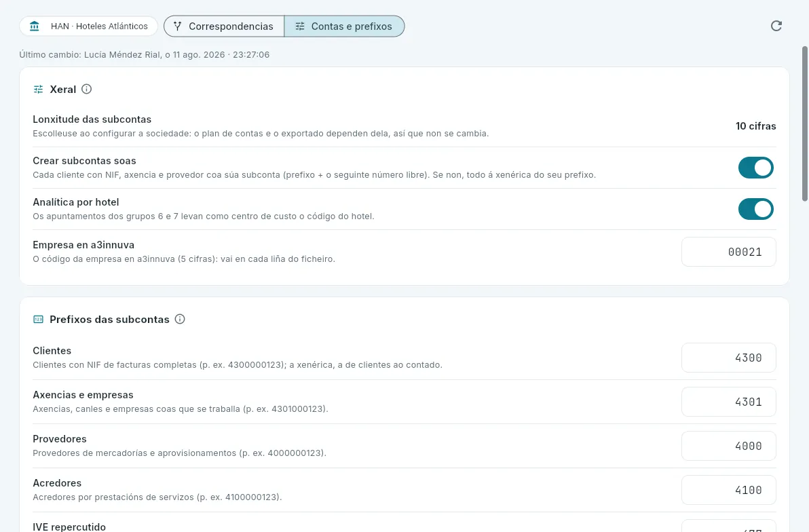Disable the Analítica por hotel switch
The width and height of the screenshot is (809, 532).
point(756,209)
